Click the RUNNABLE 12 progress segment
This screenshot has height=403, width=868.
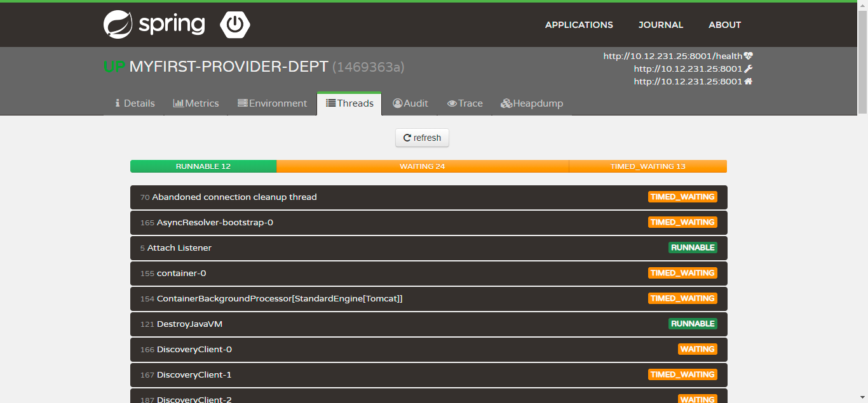(x=203, y=166)
